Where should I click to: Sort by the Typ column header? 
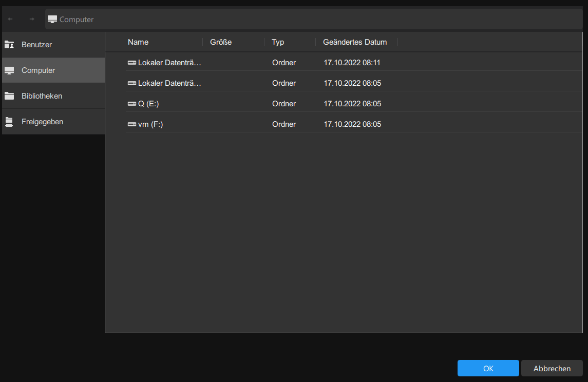coord(278,42)
